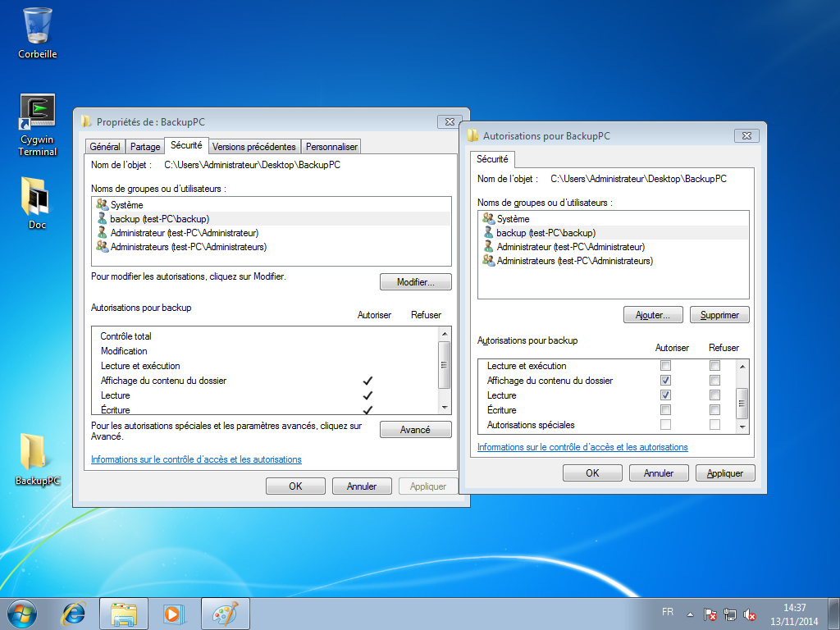Open the FR input language selector
This screenshot has height=630, width=840.
click(668, 613)
